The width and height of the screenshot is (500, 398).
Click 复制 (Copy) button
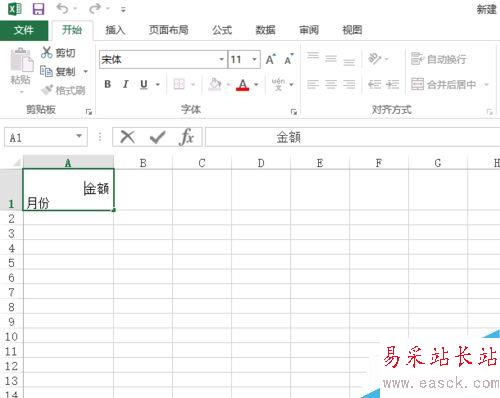58,71
